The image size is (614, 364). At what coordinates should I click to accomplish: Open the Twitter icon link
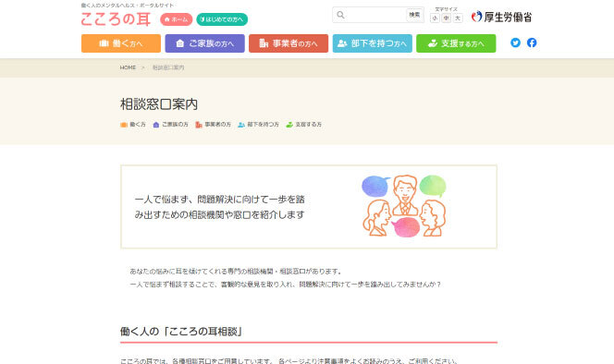(x=515, y=42)
